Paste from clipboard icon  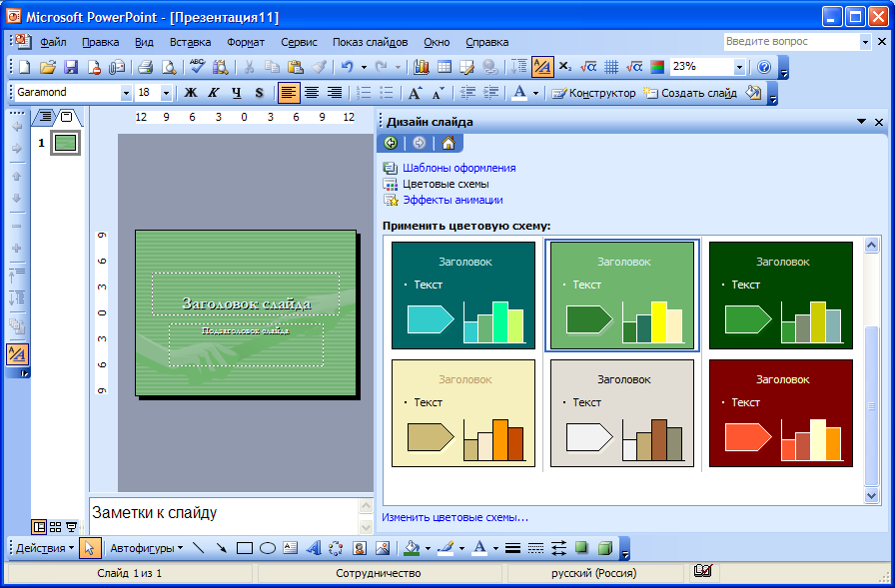pyautogui.click(x=295, y=67)
